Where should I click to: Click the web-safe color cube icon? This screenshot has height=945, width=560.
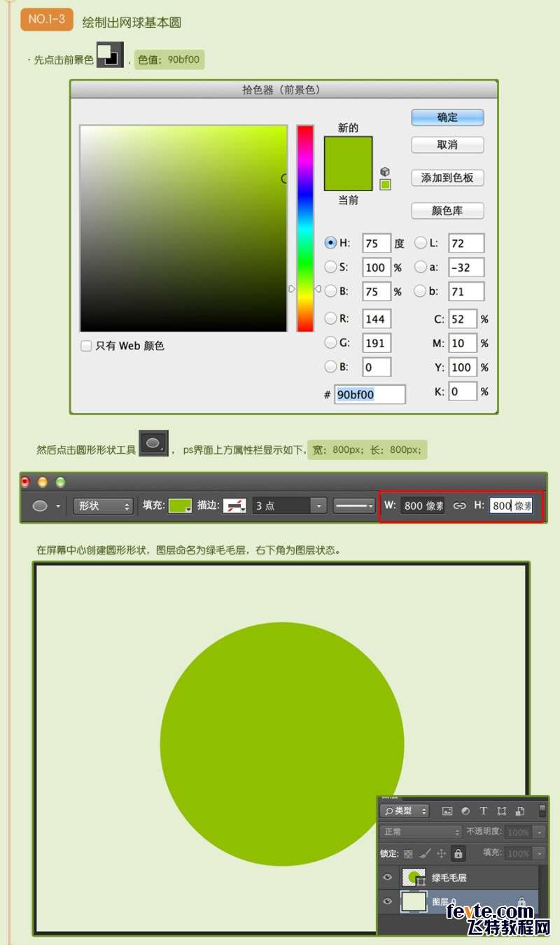click(385, 171)
